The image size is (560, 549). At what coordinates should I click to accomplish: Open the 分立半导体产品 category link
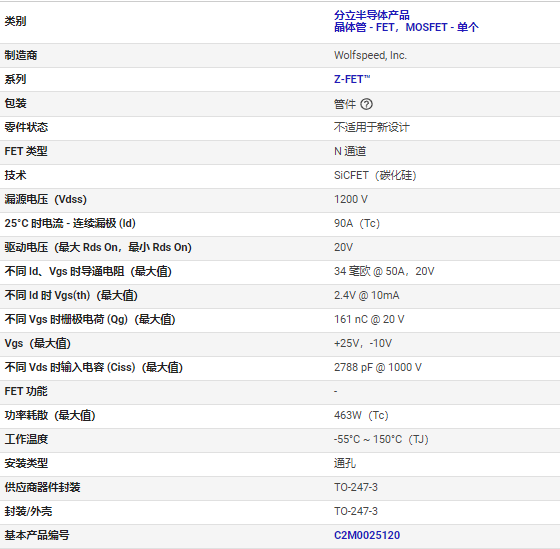(x=371, y=15)
